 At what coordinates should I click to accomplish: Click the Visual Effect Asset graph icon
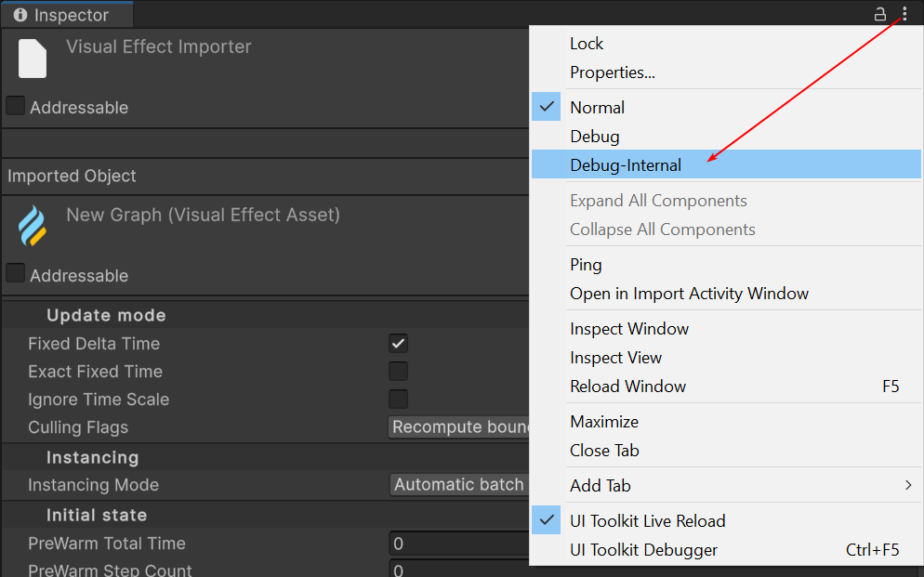point(33,226)
